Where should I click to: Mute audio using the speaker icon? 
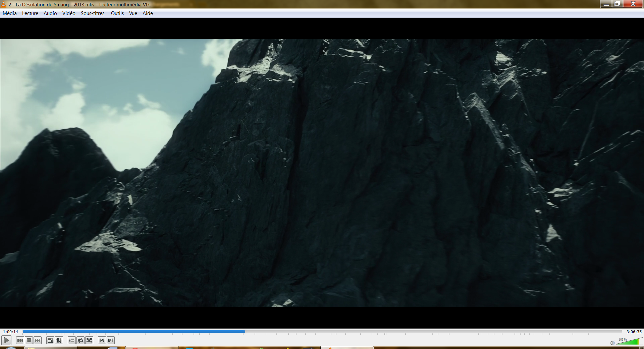(612, 343)
